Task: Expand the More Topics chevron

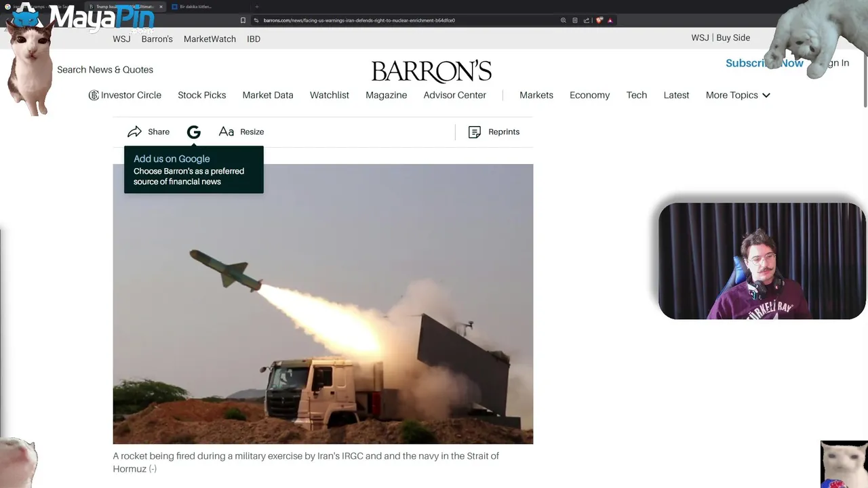Action: (x=766, y=96)
